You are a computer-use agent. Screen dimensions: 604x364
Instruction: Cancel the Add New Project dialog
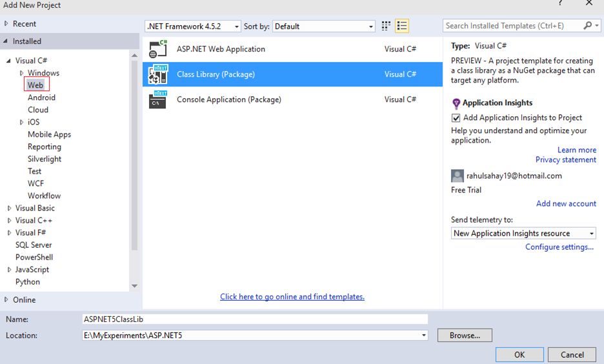tap(572, 354)
